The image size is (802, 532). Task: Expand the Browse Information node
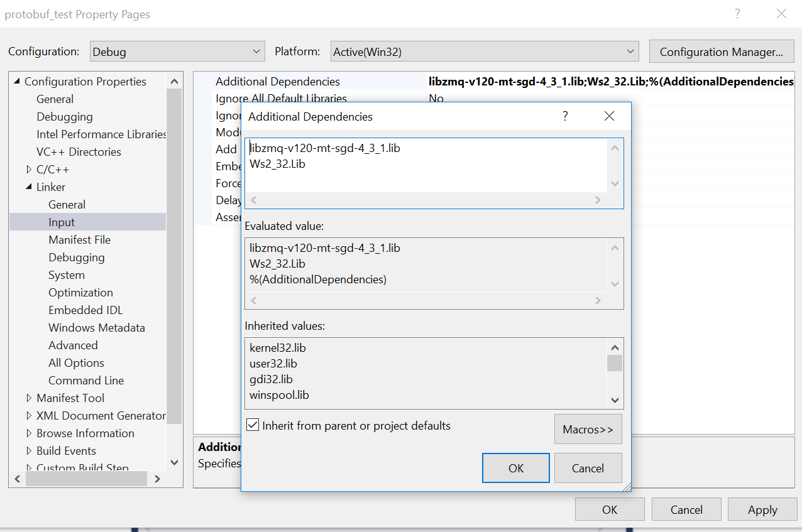coord(29,433)
